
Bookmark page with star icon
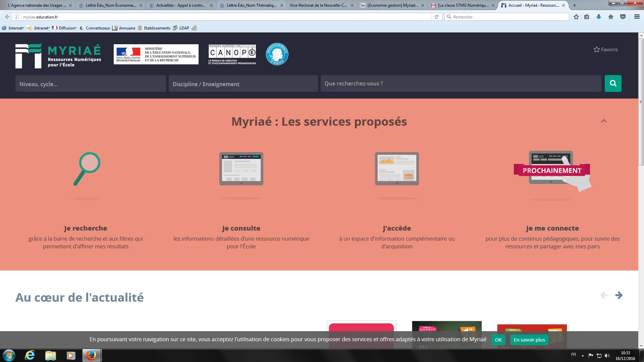coord(576,17)
